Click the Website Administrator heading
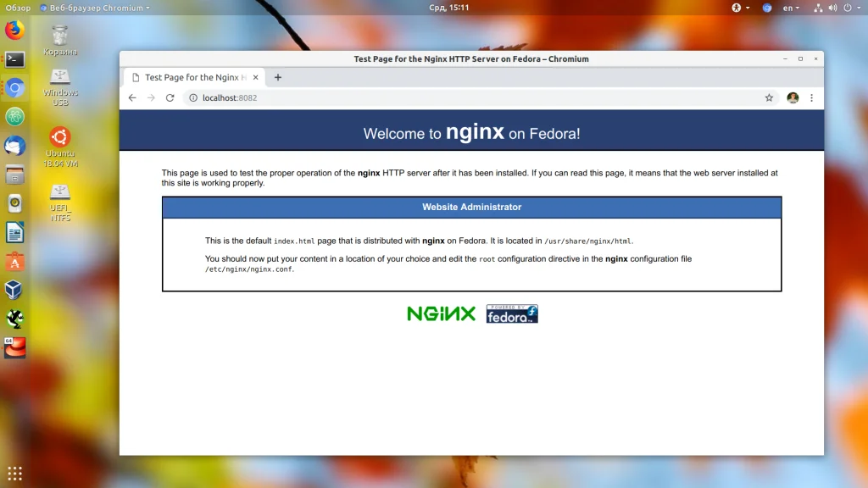The height and width of the screenshot is (488, 868). coord(471,207)
